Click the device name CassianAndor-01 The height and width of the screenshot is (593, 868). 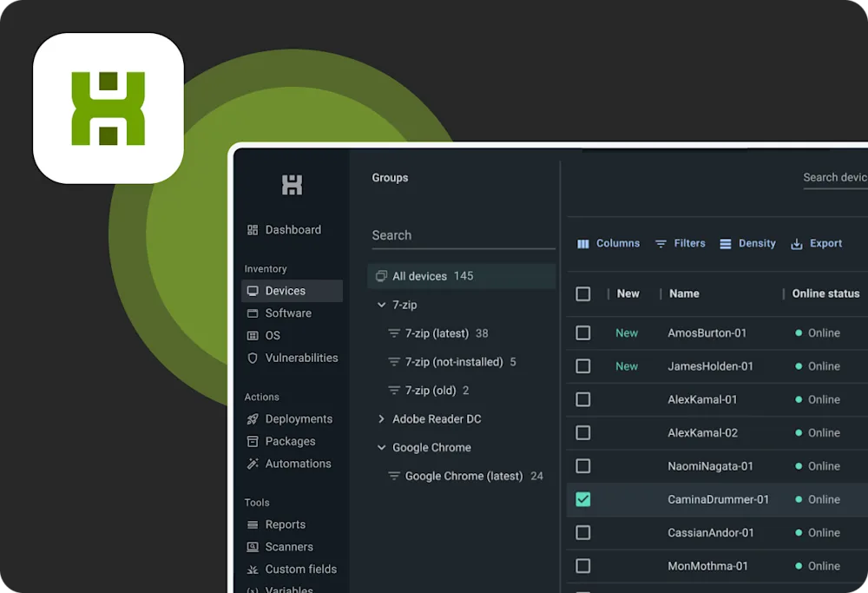point(711,532)
